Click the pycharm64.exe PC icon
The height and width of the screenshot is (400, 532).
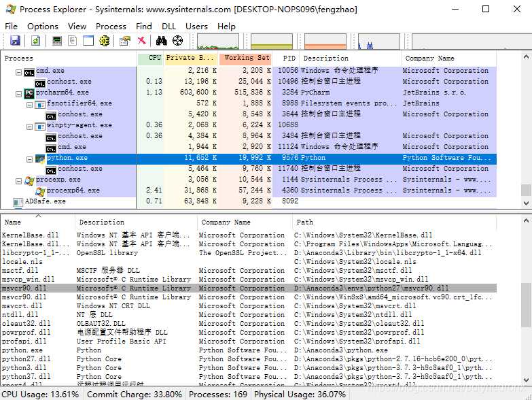click(29, 93)
